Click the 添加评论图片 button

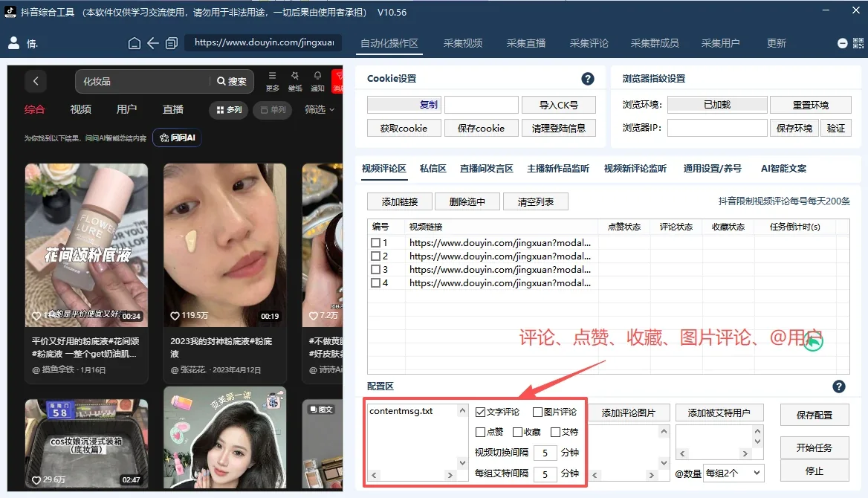point(628,413)
